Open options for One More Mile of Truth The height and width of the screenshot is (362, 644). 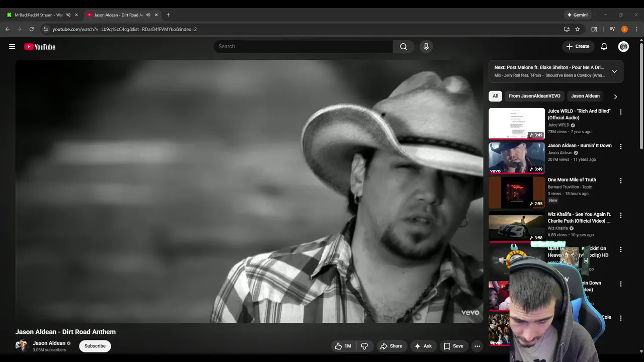pos(620,180)
